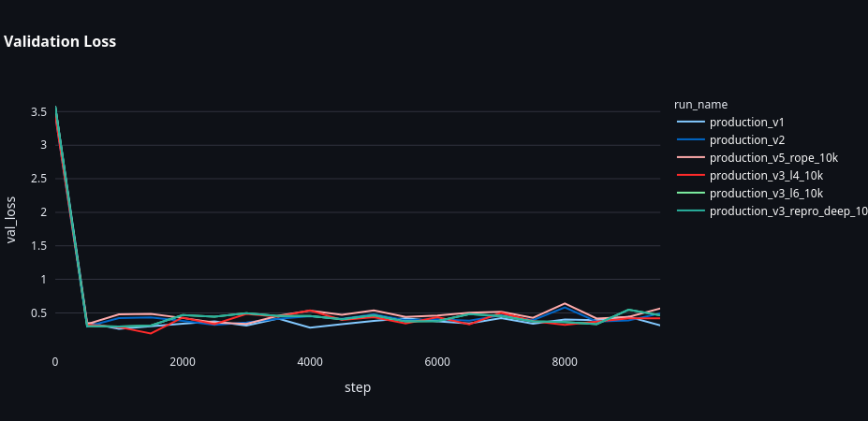The width and height of the screenshot is (868, 421).
Task: Click y-axis tick label 0.5
Action: (x=38, y=313)
